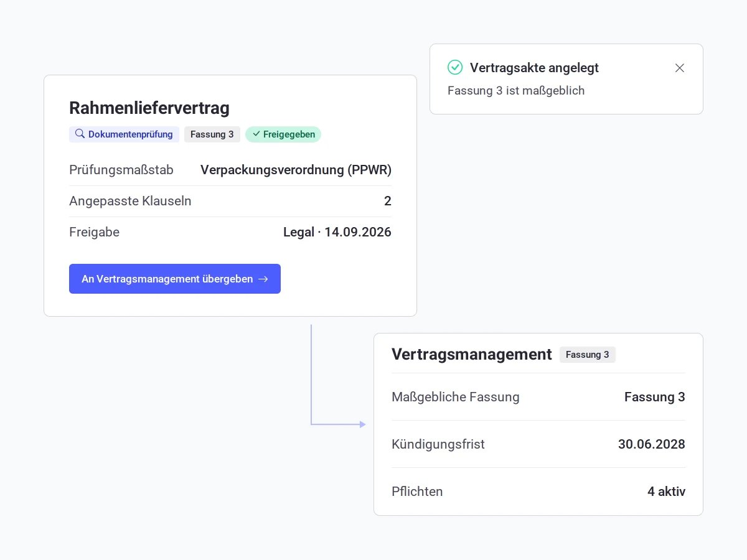Click the Maßgebliche Fassung value 'Fassung 3'
Image resolution: width=747 pixels, height=560 pixels.
655,397
